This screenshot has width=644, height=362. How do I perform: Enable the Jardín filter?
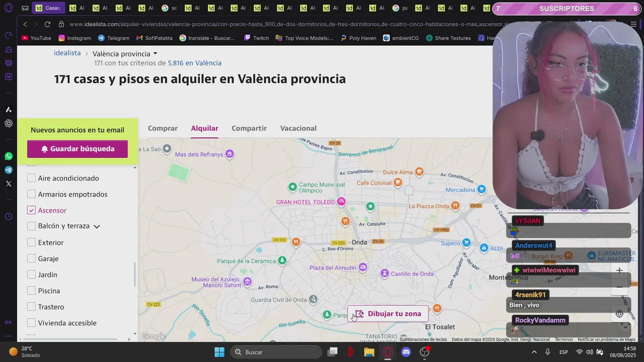pyautogui.click(x=31, y=275)
